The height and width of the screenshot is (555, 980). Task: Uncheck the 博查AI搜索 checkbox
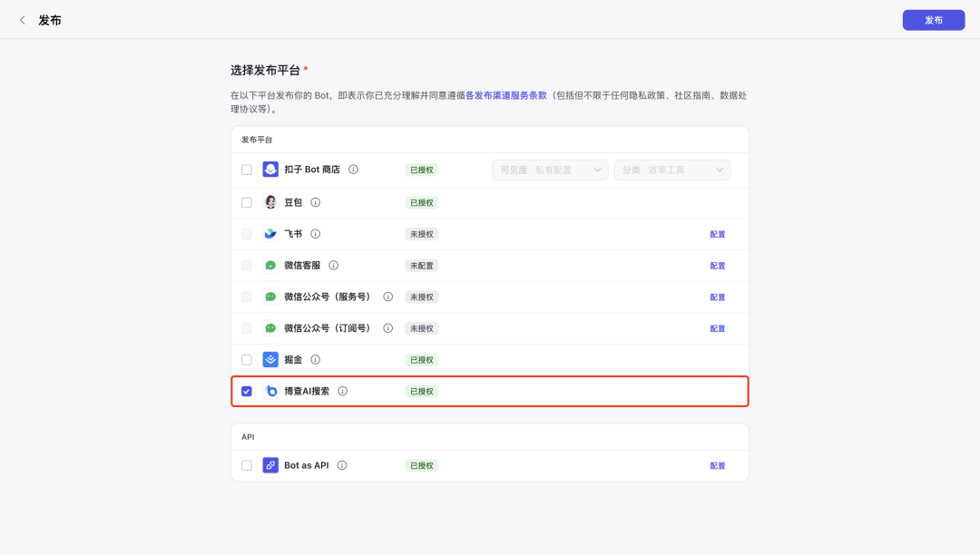coord(247,392)
